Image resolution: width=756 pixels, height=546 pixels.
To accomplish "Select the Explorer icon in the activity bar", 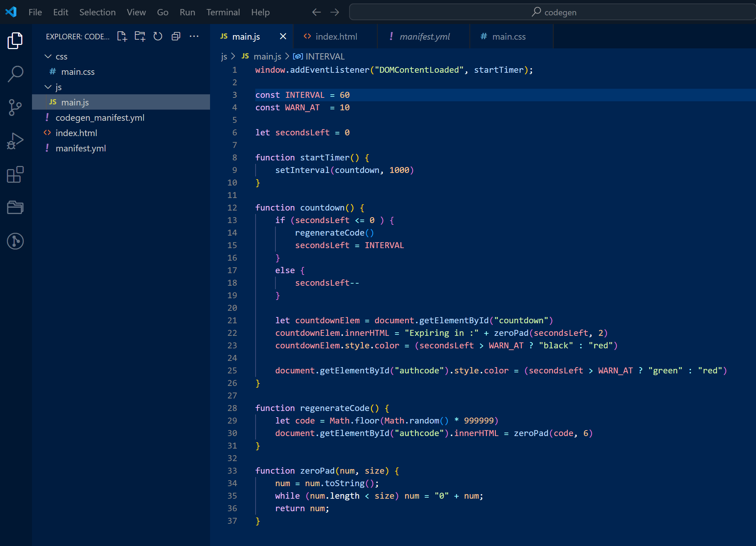I will pos(15,41).
